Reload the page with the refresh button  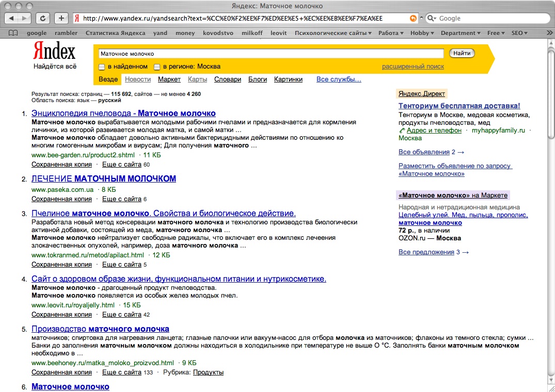point(43,18)
